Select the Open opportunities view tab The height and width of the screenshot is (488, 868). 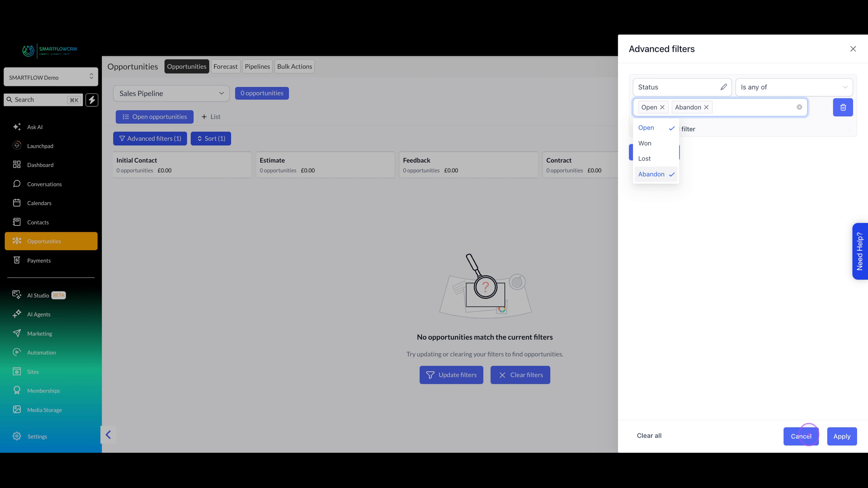(155, 117)
